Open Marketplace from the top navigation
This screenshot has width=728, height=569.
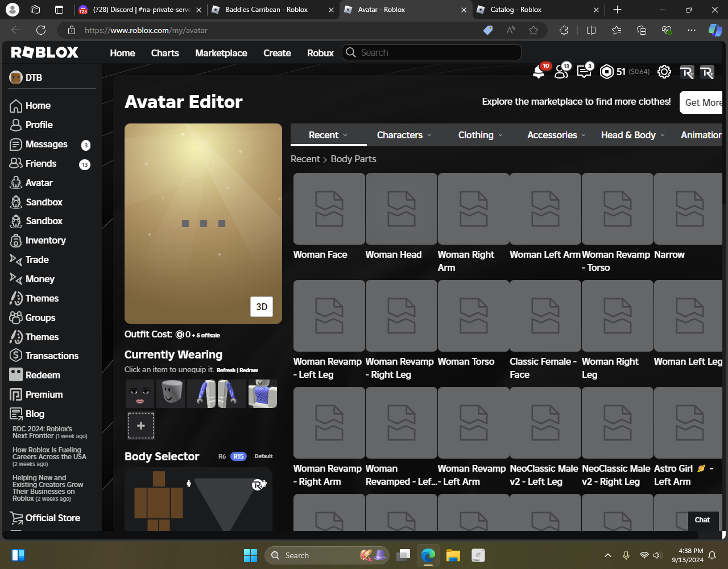(x=221, y=53)
